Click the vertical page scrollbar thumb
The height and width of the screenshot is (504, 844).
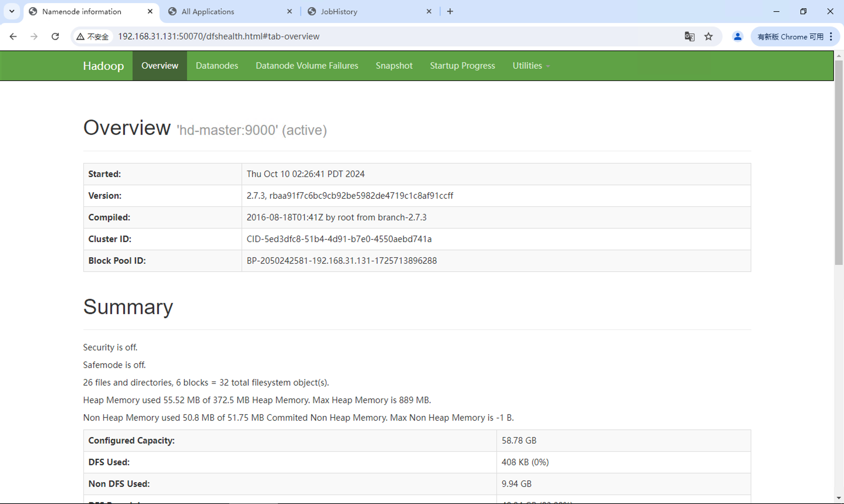coord(838,163)
